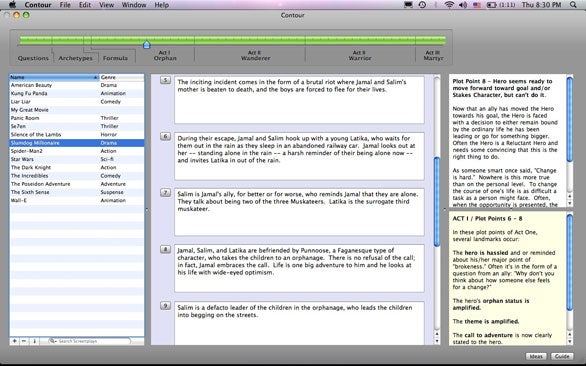Select Silence of the Lambs screenplay
This screenshot has width=586, height=366.
coord(77,135)
